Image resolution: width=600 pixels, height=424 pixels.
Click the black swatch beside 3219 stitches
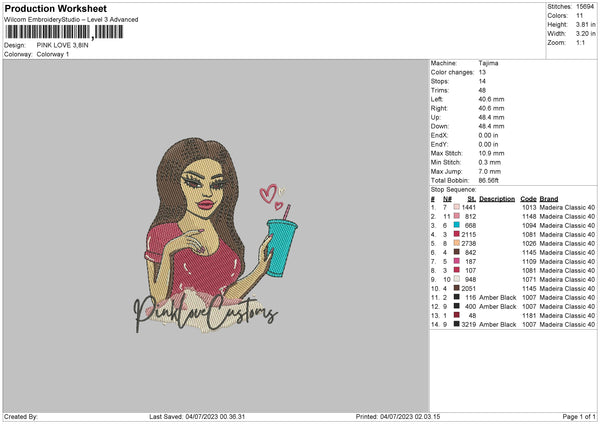coord(457,324)
